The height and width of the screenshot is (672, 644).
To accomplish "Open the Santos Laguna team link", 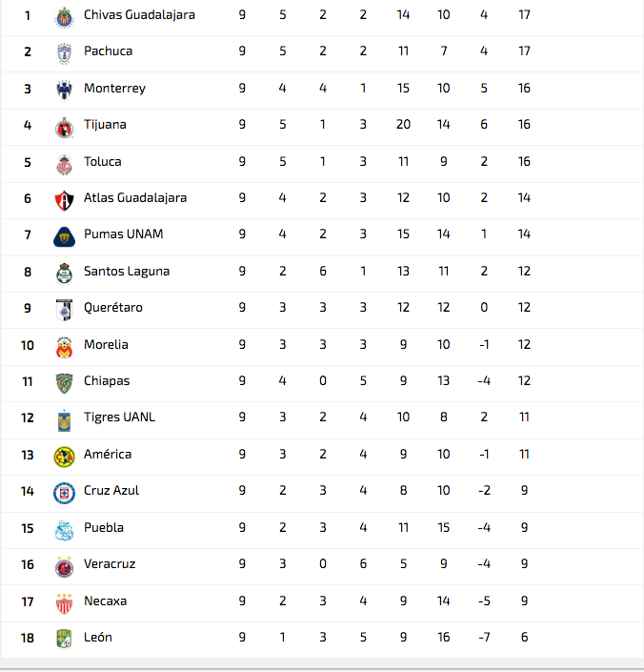I will tap(127, 272).
